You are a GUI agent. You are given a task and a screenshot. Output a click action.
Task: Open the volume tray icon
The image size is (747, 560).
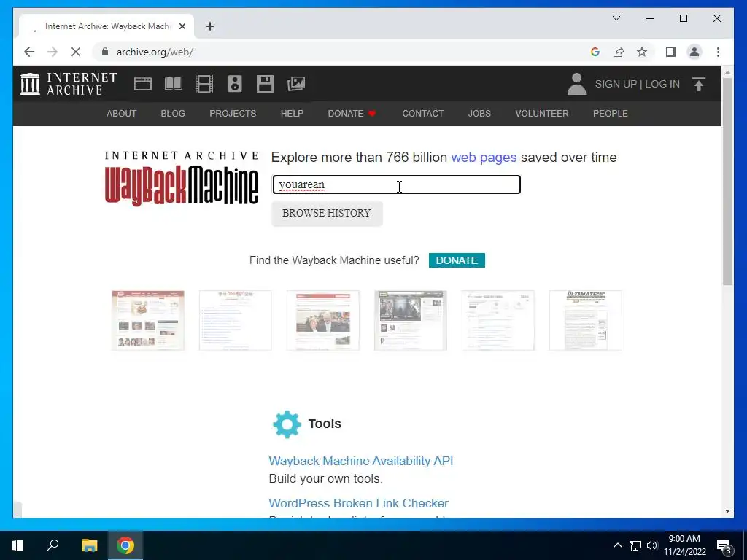(x=652, y=545)
